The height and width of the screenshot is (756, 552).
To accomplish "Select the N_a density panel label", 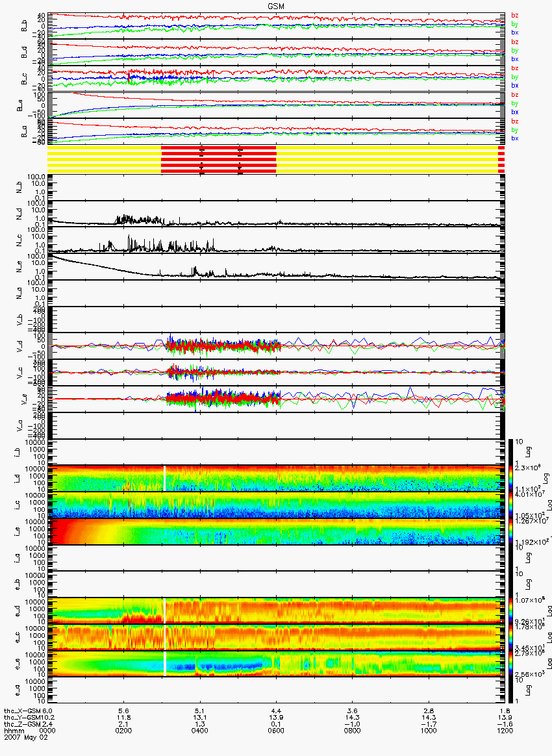I will pos(19,293).
